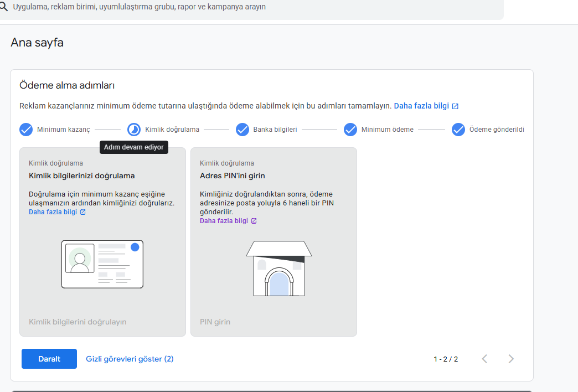Open Daha fazla bilgi in Kimlik bilgilerinizi card
This screenshot has width=578, height=392.
[53, 212]
